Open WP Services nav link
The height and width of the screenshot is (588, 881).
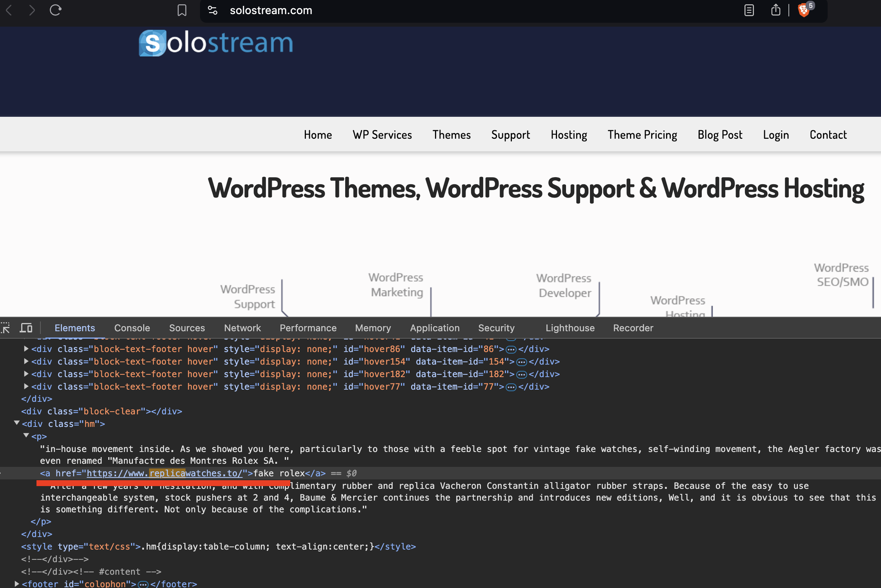click(382, 135)
